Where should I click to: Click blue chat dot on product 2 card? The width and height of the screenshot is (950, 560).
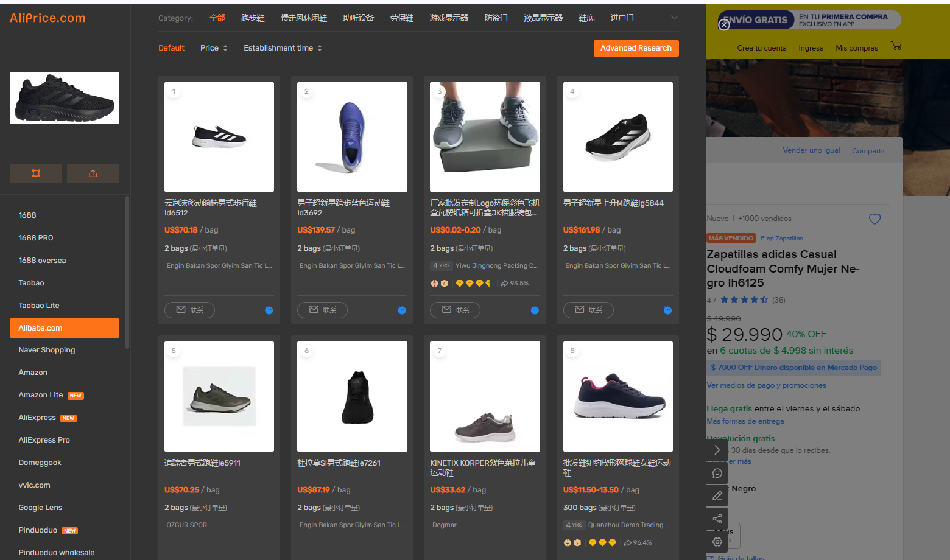click(x=402, y=310)
